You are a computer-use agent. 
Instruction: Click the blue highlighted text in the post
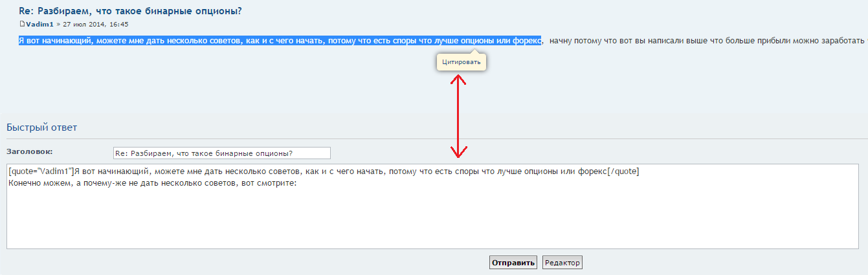259,41
